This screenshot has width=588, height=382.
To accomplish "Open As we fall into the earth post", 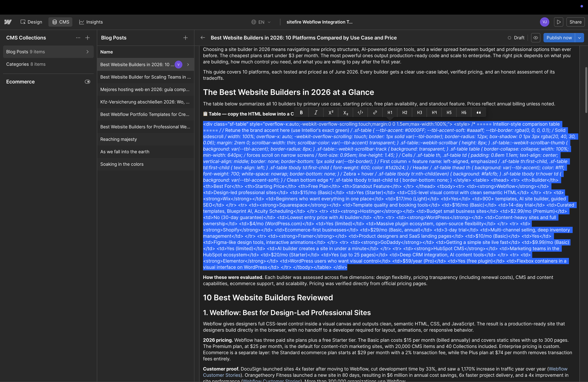I will click(145, 152).
